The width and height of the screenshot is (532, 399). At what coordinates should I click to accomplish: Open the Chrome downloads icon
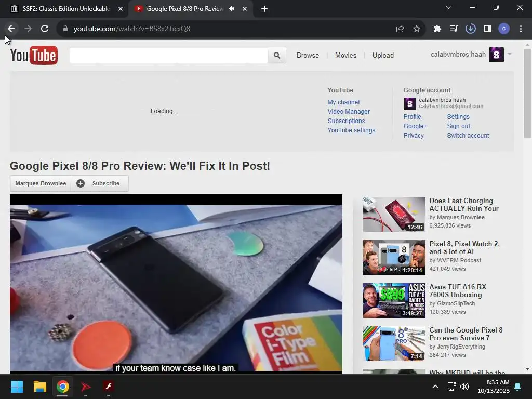coord(470,29)
